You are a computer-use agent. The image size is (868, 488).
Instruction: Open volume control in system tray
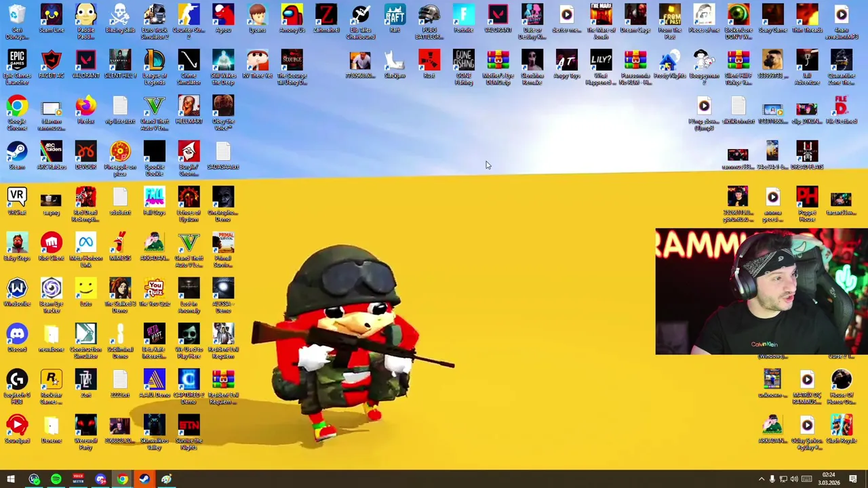[x=794, y=479]
